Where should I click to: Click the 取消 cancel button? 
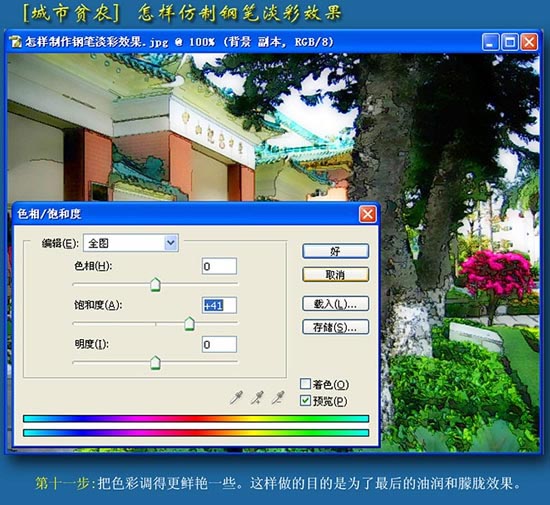[x=335, y=275]
